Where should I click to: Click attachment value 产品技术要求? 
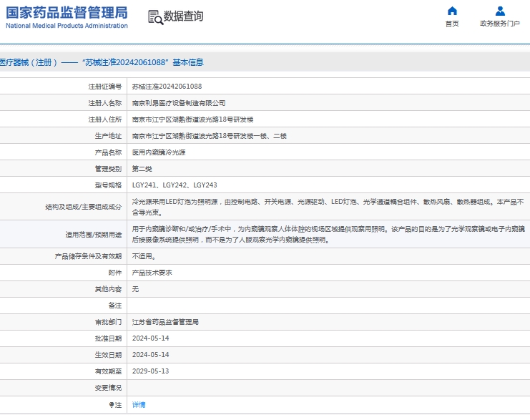pos(152,273)
